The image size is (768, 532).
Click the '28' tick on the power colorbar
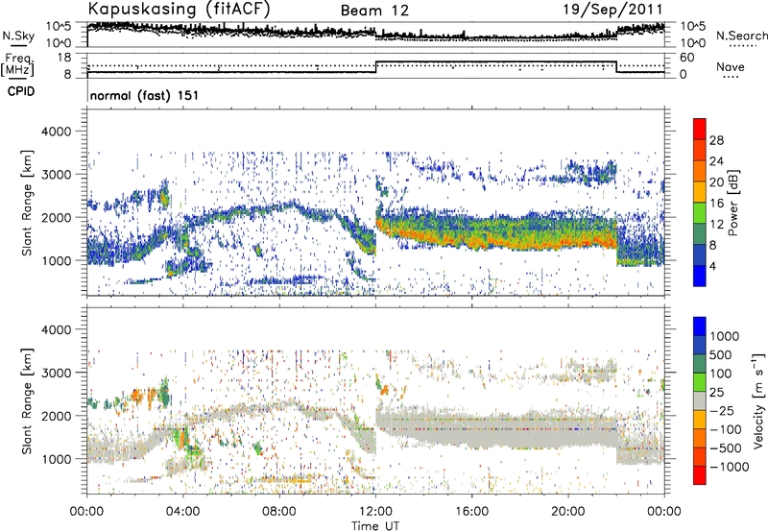point(716,140)
